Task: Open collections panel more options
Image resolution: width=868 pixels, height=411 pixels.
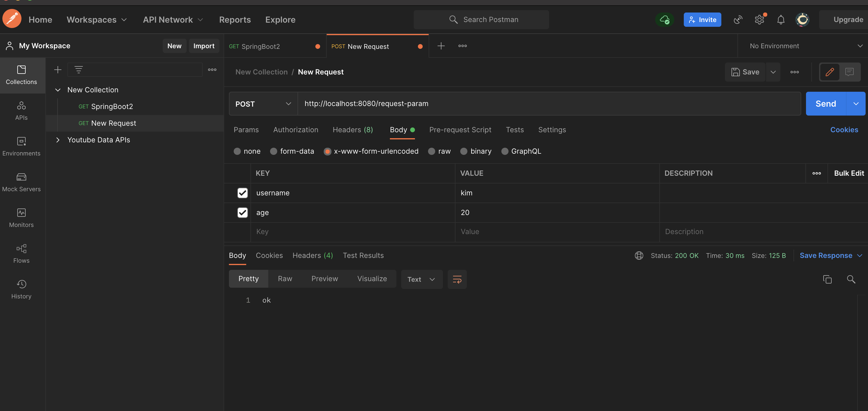Action: pos(212,70)
